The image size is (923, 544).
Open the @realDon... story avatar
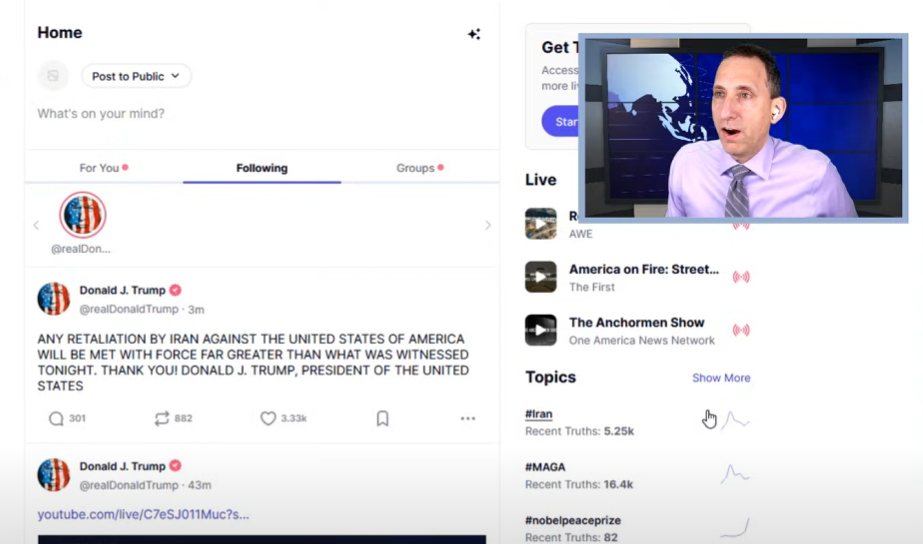tap(82, 215)
